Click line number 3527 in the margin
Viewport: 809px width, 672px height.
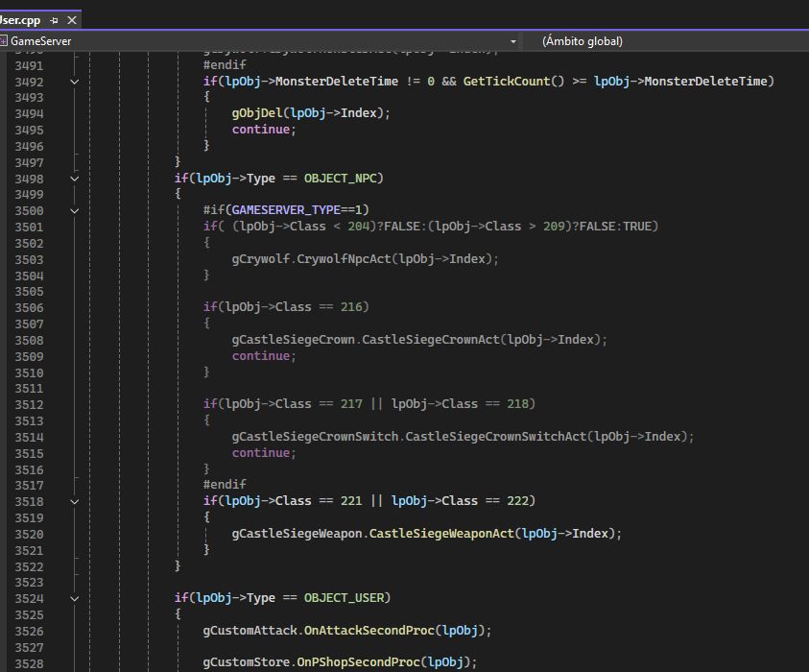pos(29,647)
